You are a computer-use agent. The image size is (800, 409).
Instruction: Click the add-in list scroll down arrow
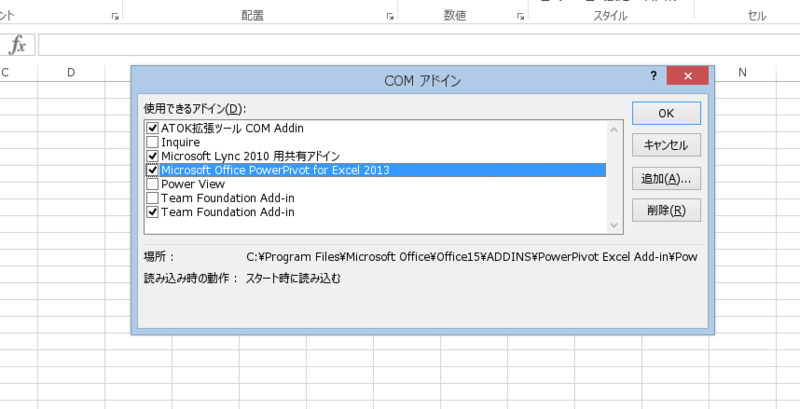tap(614, 225)
